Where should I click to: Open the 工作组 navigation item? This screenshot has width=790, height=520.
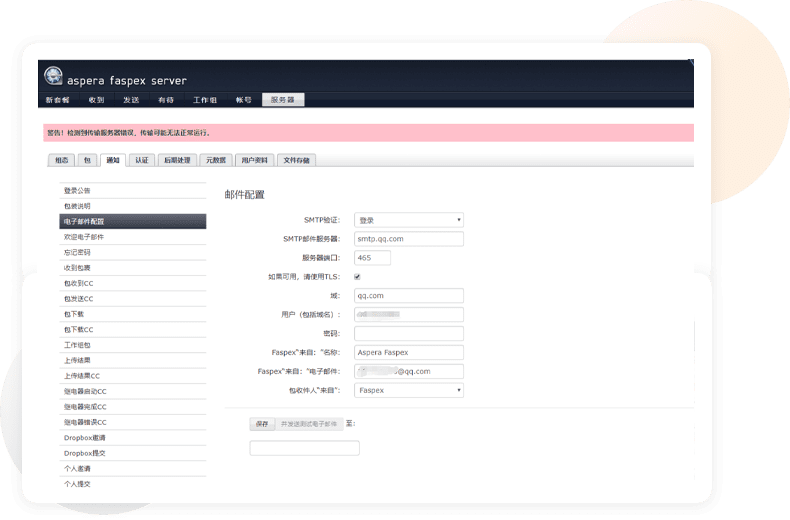[205, 100]
